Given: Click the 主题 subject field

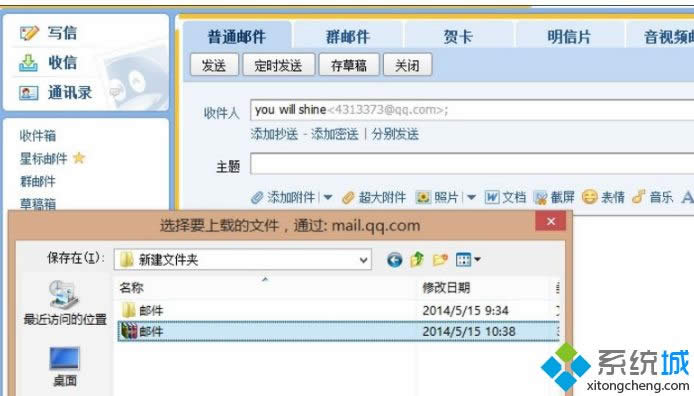Looking at the screenshot, I should [472, 164].
